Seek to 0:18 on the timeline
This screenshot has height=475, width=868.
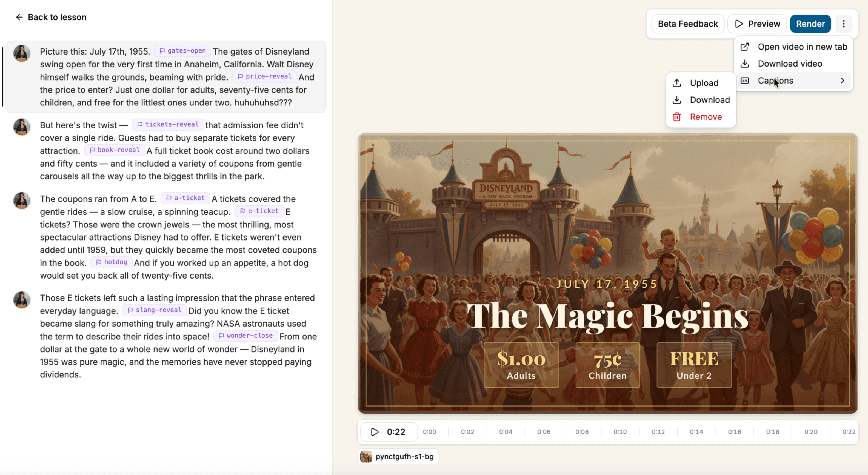[x=773, y=431]
